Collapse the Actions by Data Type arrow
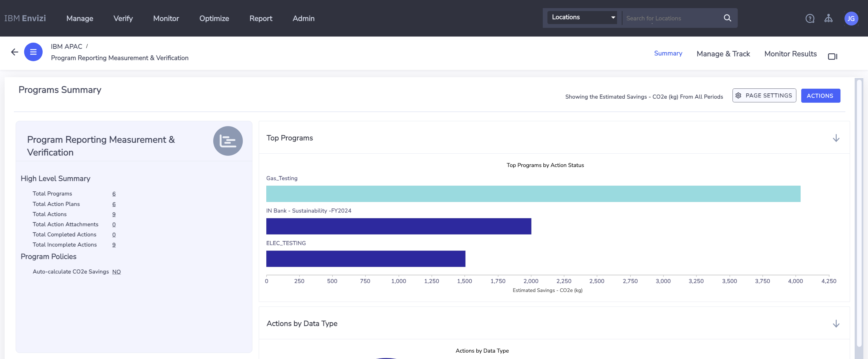 836,324
